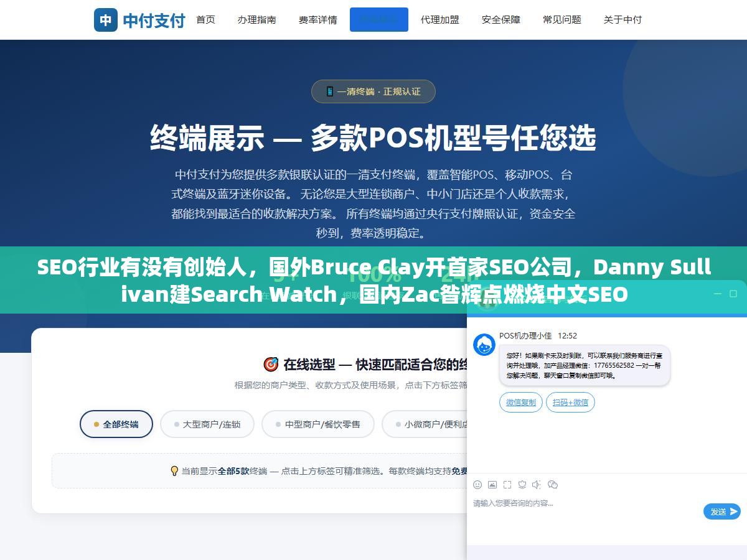Click the chat message containing 17765562582
Image resolution: width=747 pixels, height=560 pixels.
tap(585, 366)
